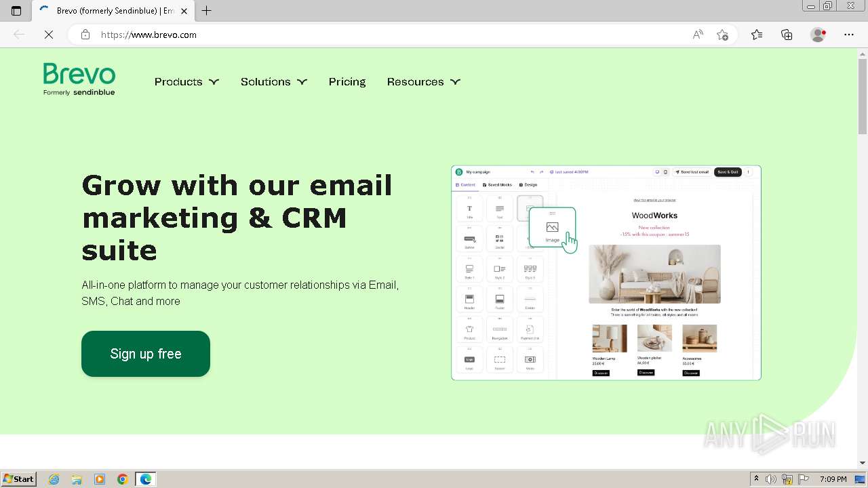Open browser Collections
The image size is (868, 488).
(x=787, y=35)
